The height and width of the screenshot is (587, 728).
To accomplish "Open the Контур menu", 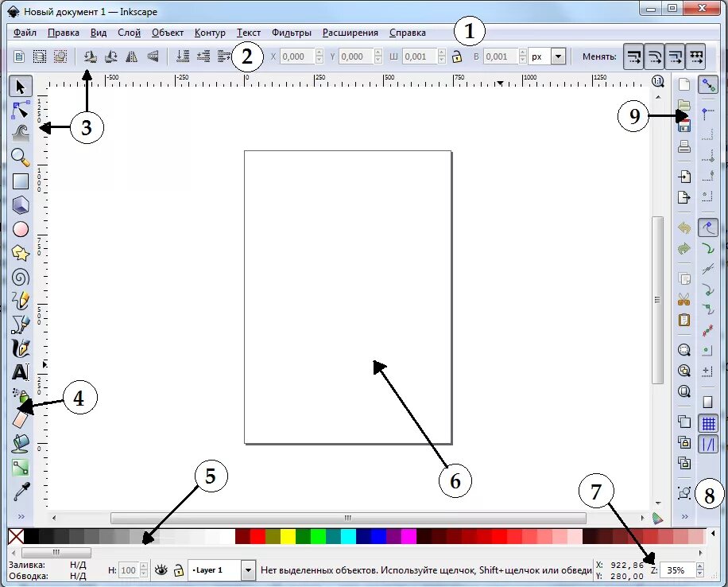I will pyautogui.click(x=210, y=33).
